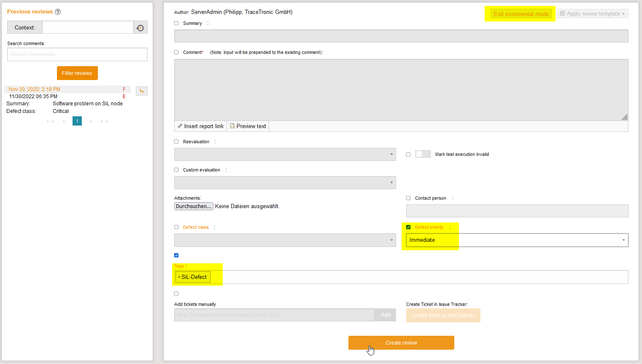Uncheck the Defect priority checkbox
The height and width of the screenshot is (364, 642).
tap(408, 227)
